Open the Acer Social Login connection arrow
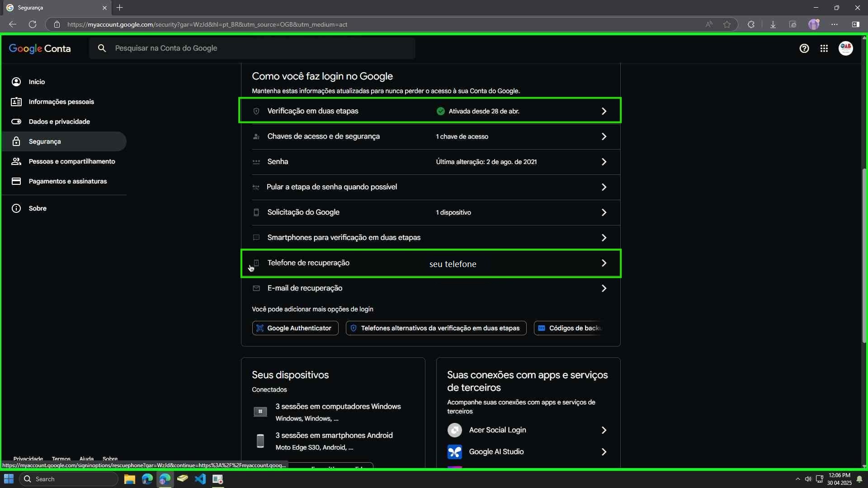 (x=604, y=430)
